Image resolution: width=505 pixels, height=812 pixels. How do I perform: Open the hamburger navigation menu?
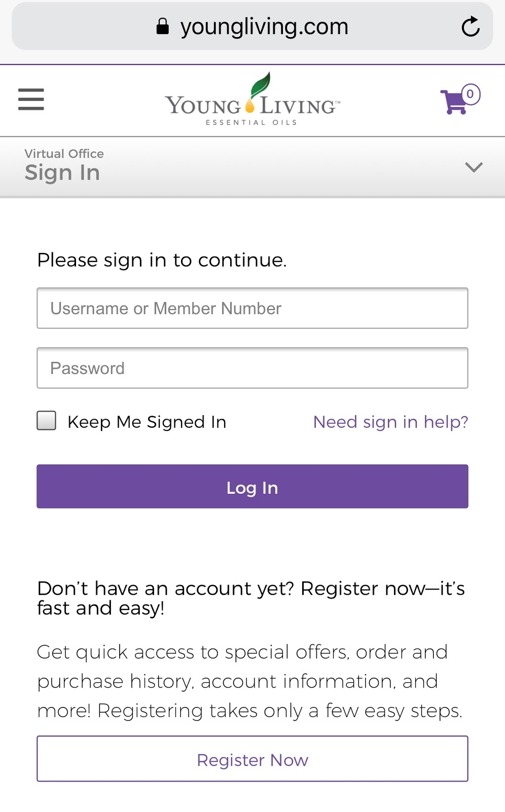tap(31, 99)
